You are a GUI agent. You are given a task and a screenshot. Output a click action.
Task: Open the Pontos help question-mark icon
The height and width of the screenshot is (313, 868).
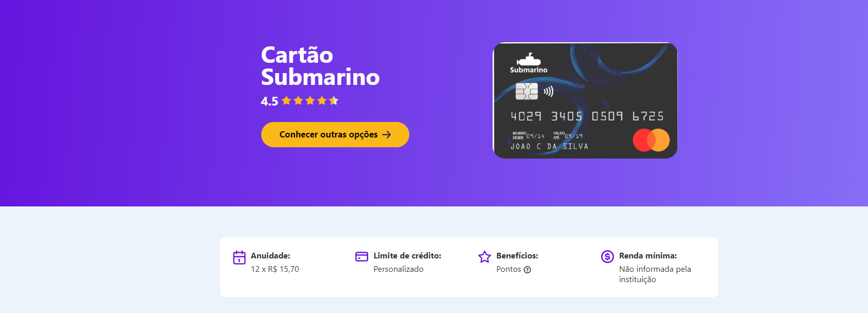[527, 270]
